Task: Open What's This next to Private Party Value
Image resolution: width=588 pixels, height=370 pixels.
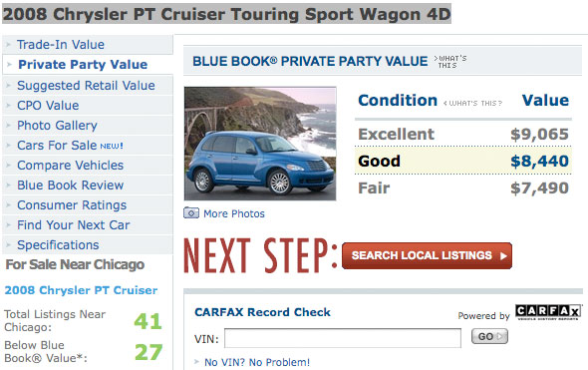Action: click(450, 62)
